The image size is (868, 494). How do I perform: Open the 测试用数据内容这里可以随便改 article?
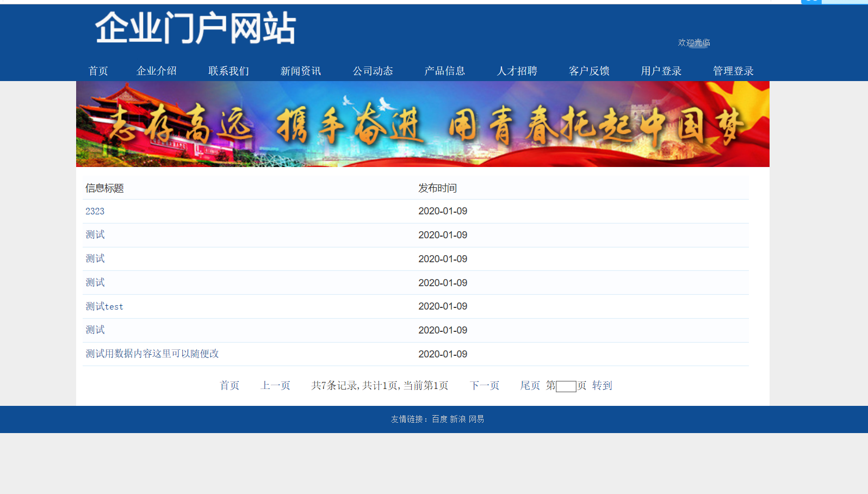coord(152,354)
